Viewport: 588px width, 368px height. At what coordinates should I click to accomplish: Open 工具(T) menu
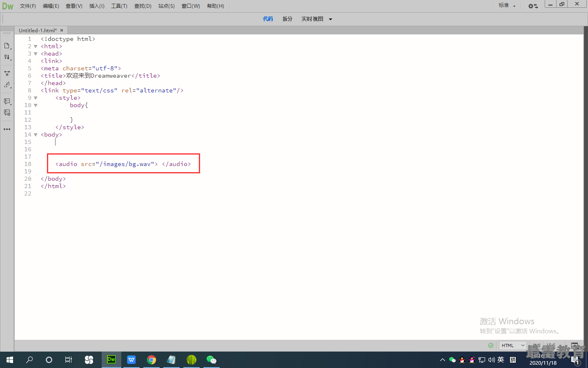[x=119, y=6]
